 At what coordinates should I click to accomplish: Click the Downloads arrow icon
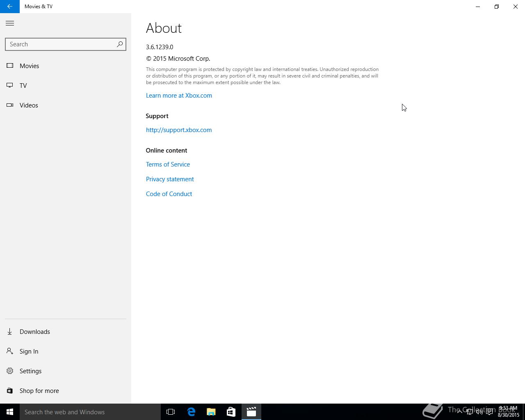[x=10, y=331]
